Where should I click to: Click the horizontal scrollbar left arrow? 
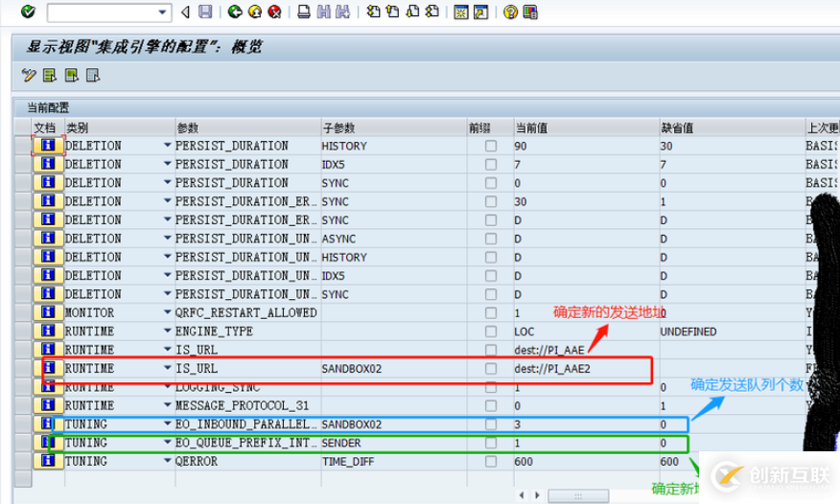522,495
